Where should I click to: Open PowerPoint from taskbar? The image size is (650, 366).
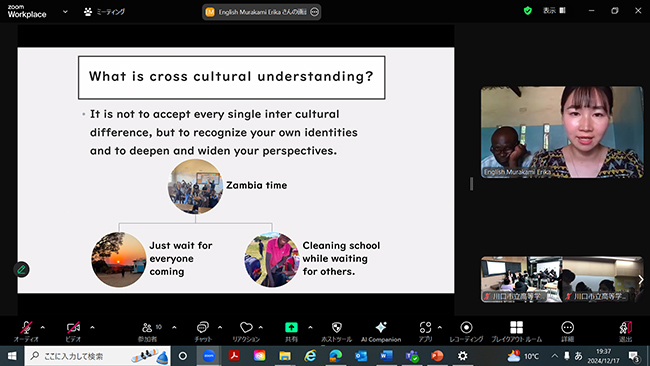[x=437, y=356]
